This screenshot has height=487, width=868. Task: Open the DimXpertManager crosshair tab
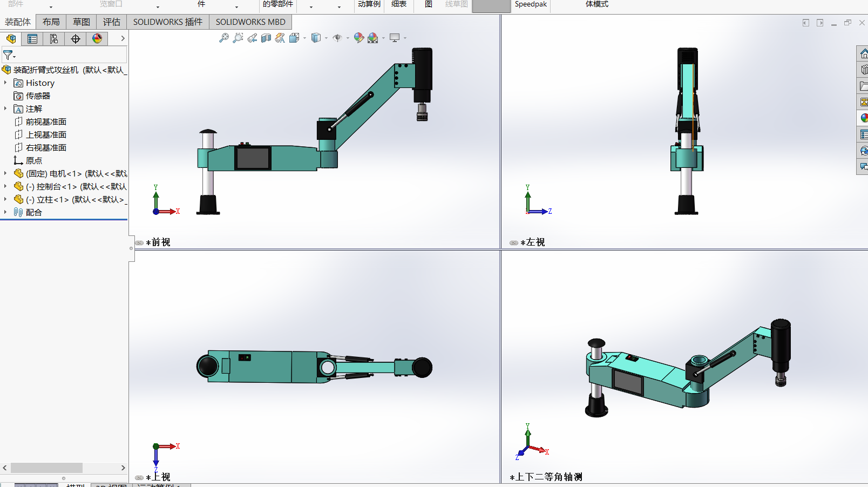pos(76,39)
